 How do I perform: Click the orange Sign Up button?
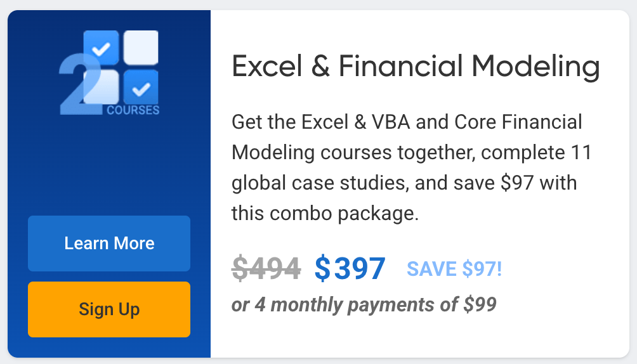pos(109,309)
